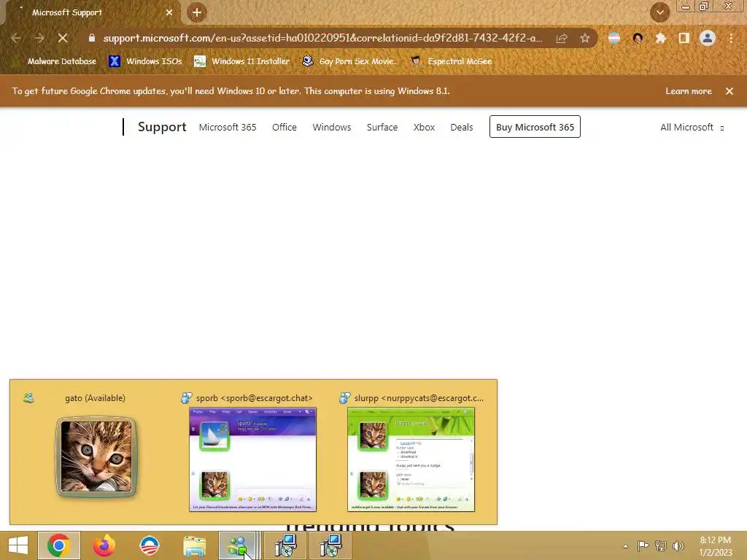Open File Explorer from the taskbar
The image size is (747, 560).
(194, 545)
